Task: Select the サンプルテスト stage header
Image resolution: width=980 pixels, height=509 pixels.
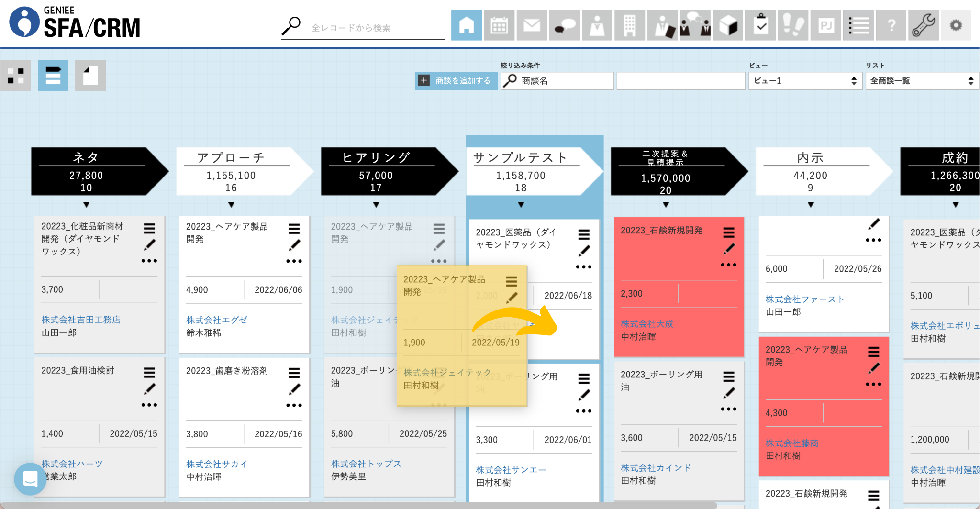Action: click(534, 171)
